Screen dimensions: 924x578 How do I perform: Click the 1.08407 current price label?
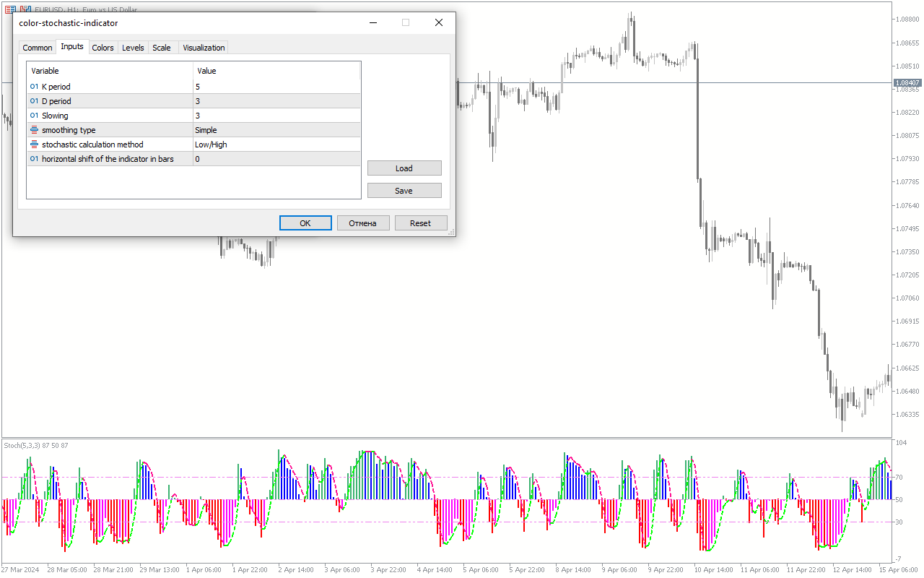pos(907,83)
